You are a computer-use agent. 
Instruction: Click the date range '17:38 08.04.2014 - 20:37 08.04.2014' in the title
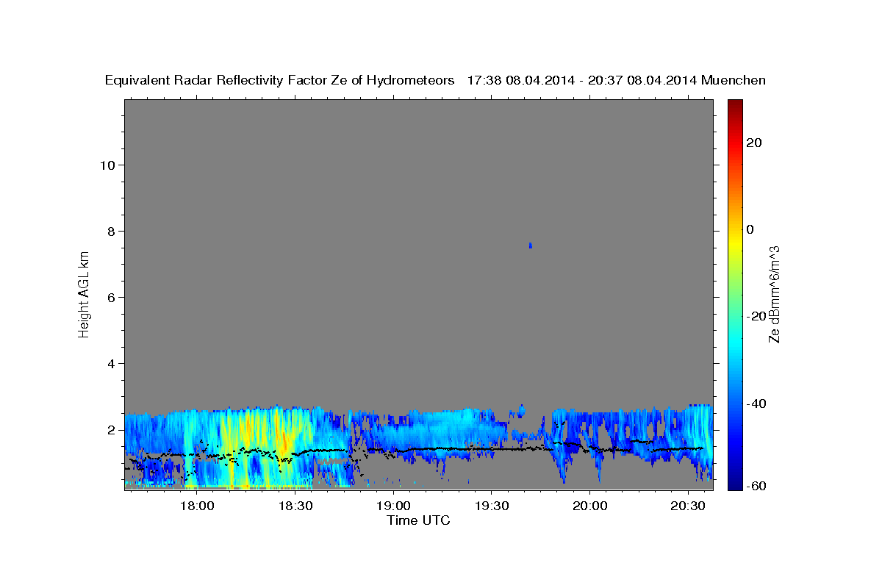[582, 81]
